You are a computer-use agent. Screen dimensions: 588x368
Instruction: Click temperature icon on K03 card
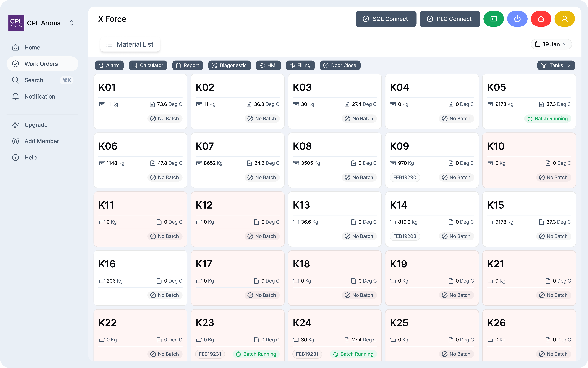coord(347,104)
